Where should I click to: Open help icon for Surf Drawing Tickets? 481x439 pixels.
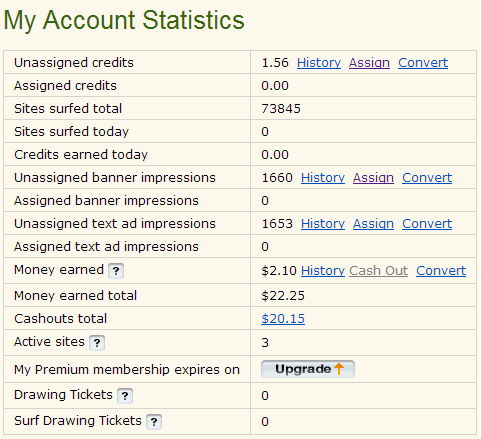154,422
